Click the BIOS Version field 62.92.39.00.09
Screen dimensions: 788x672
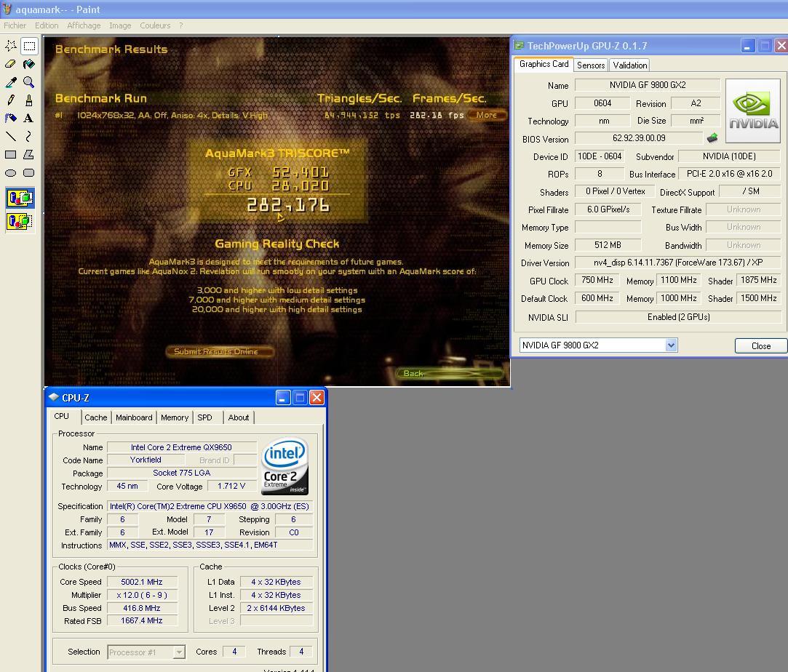(639, 137)
